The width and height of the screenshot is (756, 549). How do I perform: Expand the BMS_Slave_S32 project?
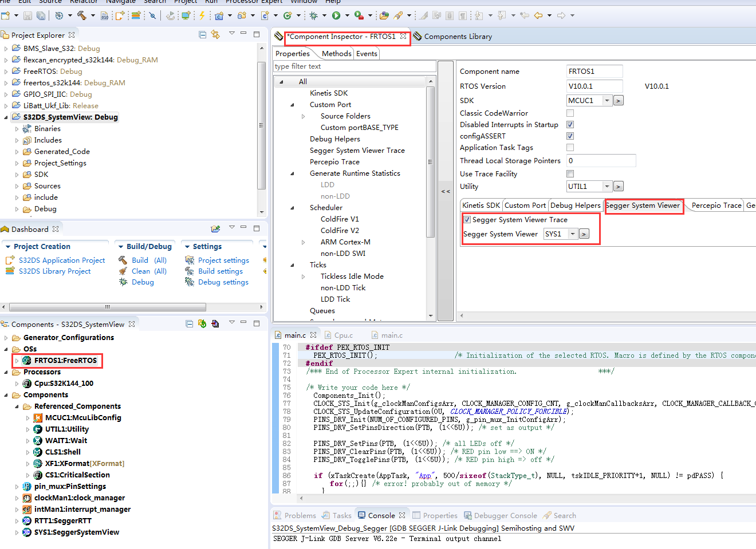(x=6, y=49)
